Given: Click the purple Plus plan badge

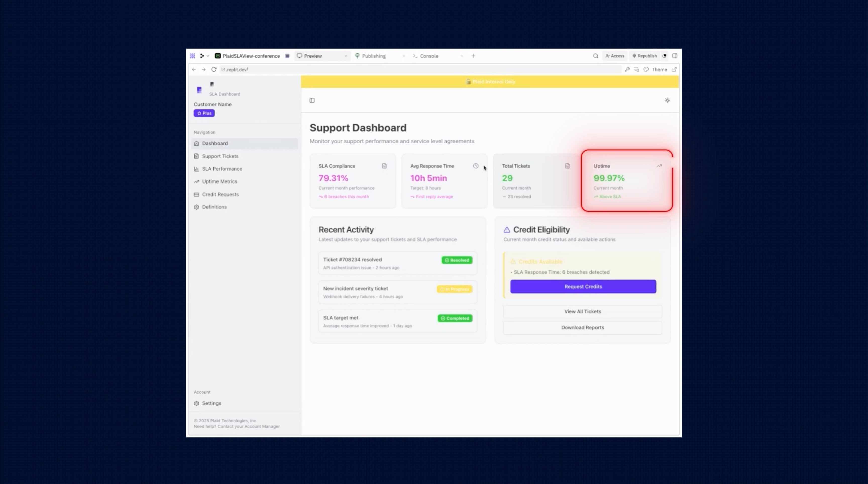Looking at the screenshot, I should click(204, 113).
